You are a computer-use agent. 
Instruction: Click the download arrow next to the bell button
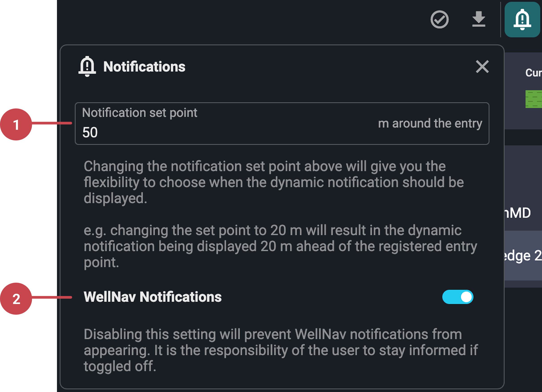(479, 20)
